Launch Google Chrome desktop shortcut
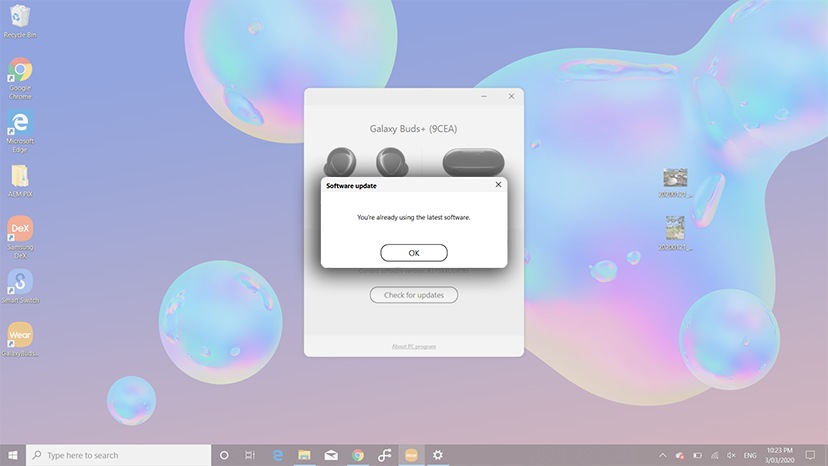The width and height of the screenshot is (828, 466). pyautogui.click(x=20, y=78)
